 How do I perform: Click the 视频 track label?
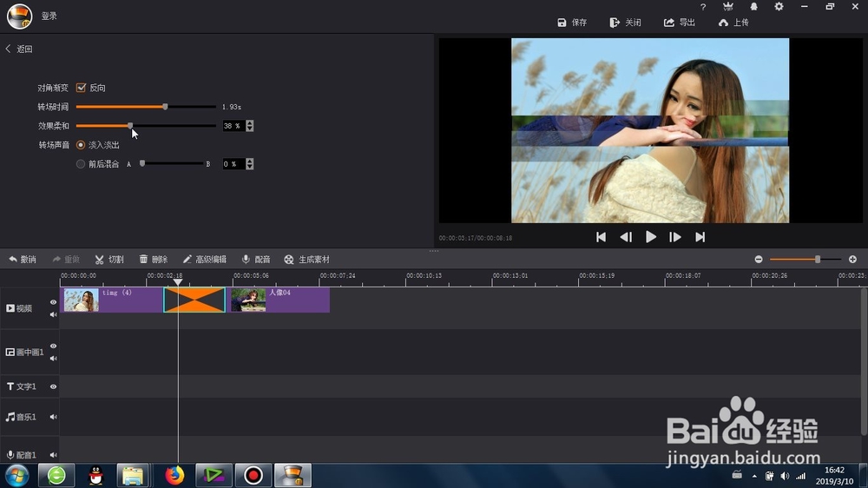click(19, 308)
